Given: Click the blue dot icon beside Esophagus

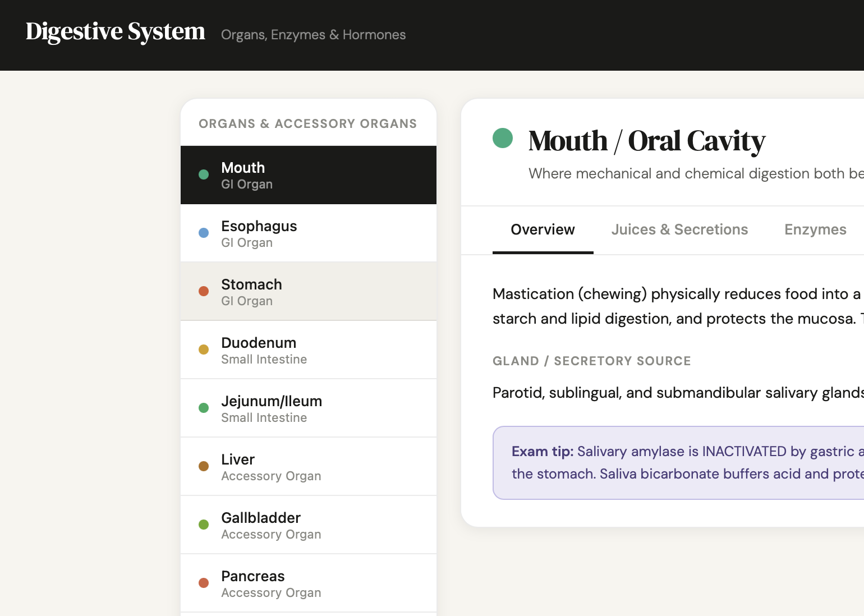Looking at the screenshot, I should pyautogui.click(x=204, y=233).
